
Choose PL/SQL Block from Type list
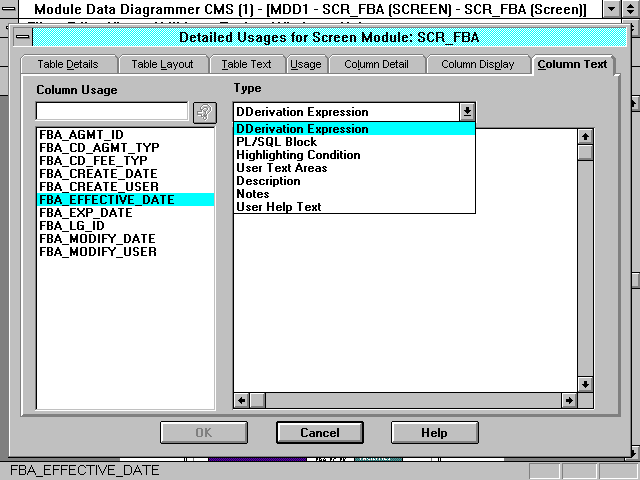coord(276,142)
